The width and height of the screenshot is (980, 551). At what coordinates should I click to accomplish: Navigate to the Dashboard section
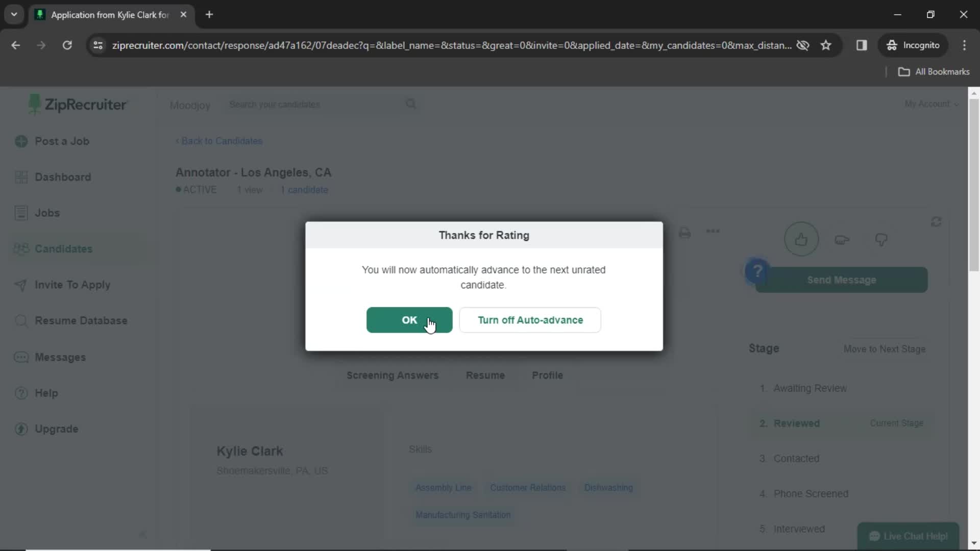(x=63, y=176)
